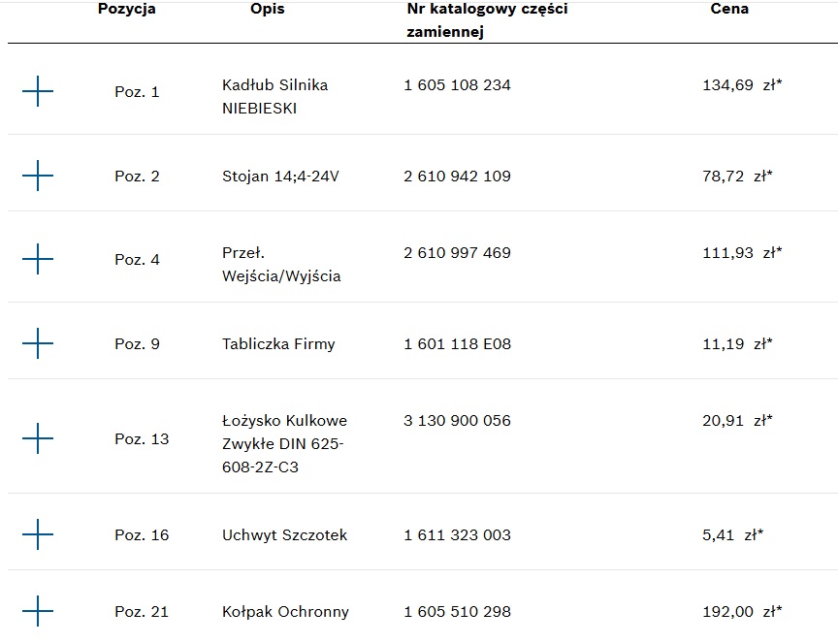Click catalog number 2 610 942 109
This screenshot has width=838, height=644.
[457, 177]
